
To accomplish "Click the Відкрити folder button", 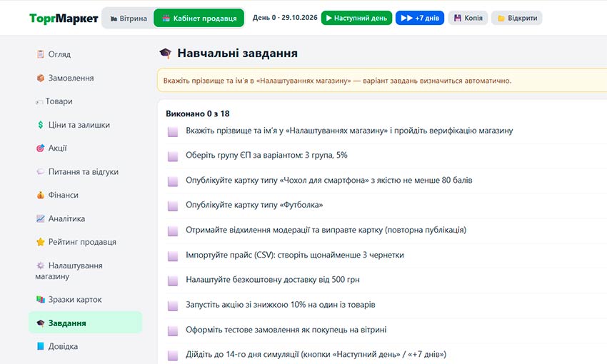I will [x=517, y=18].
